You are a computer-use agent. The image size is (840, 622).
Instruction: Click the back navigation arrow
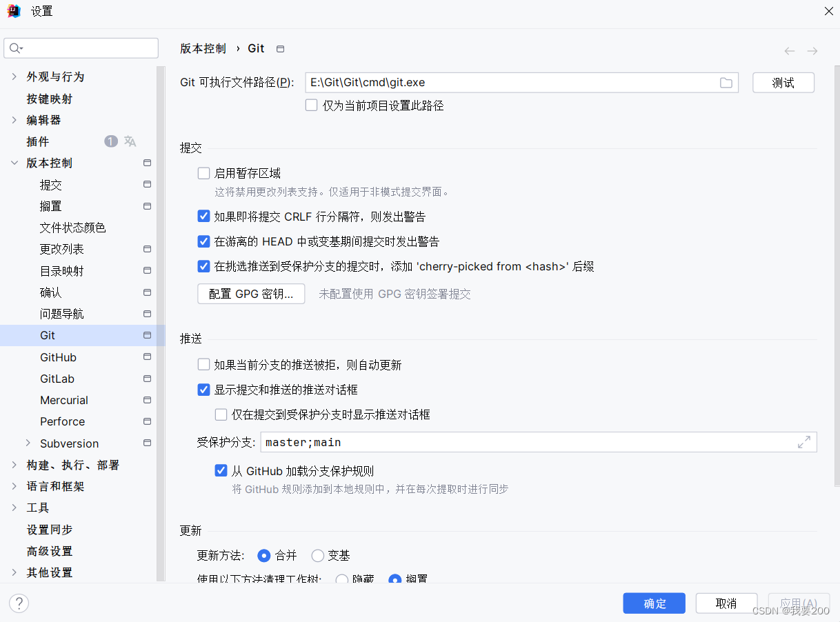click(x=790, y=51)
